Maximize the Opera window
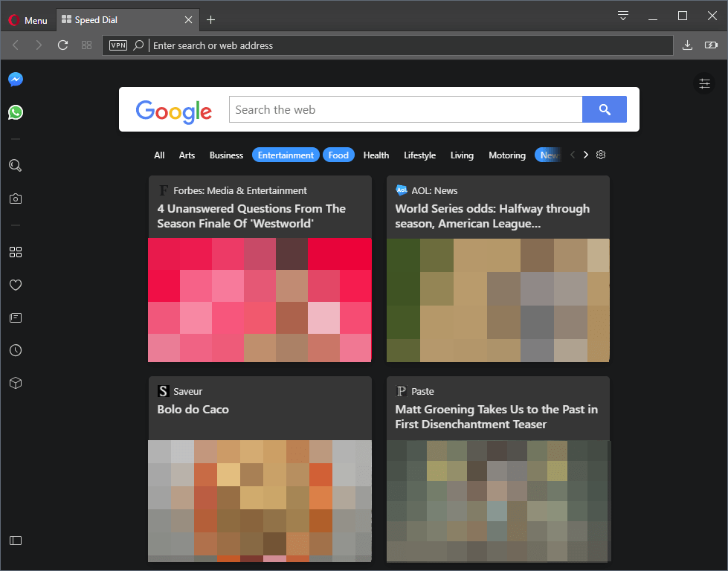 click(x=683, y=16)
